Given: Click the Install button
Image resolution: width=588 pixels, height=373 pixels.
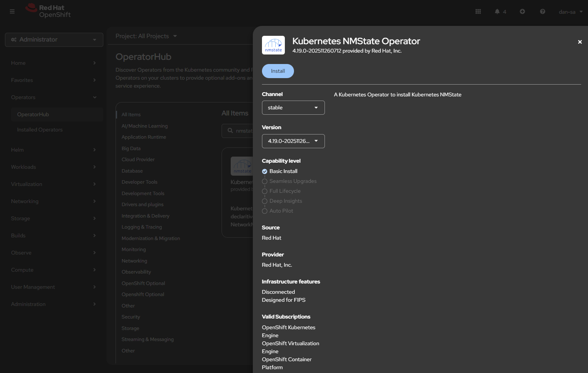Looking at the screenshot, I should pyautogui.click(x=278, y=71).
